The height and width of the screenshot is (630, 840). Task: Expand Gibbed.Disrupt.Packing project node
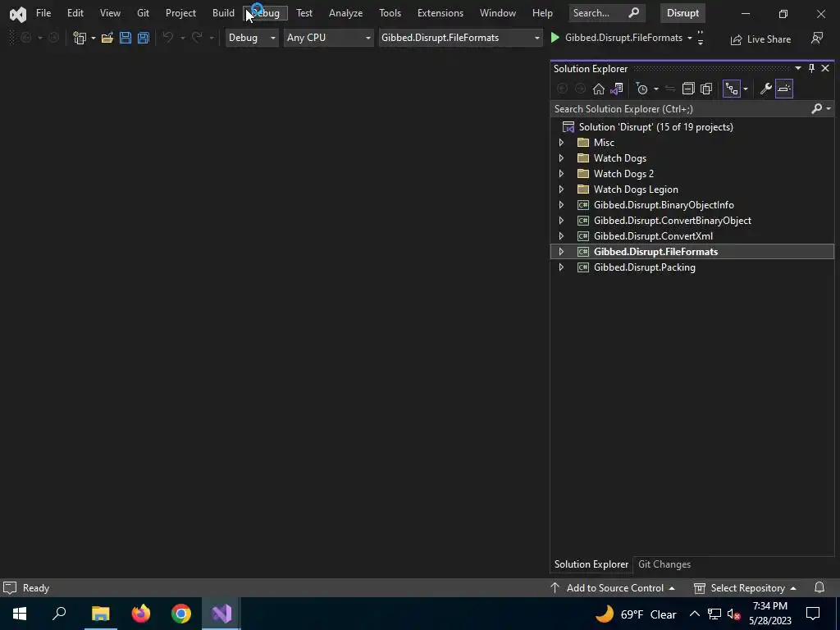(x=561, y=267)
